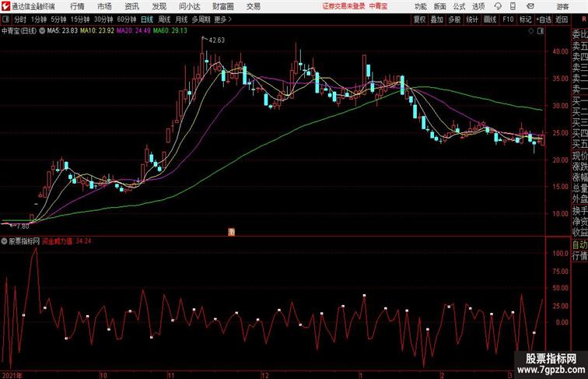
Task: Toggle the right info panel icon
Action: point(541,31)
